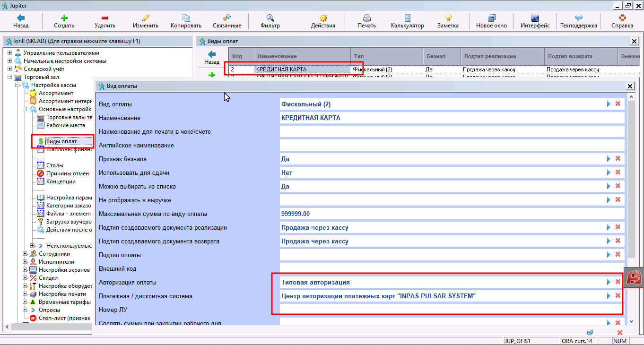
Task: Select Рабочие места in the tree
Action: [66, 125]
